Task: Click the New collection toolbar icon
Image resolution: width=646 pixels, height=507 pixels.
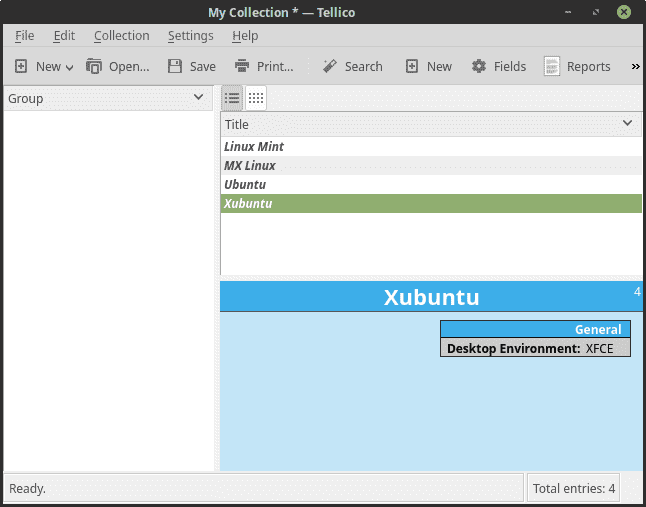Action: [21, 66]
